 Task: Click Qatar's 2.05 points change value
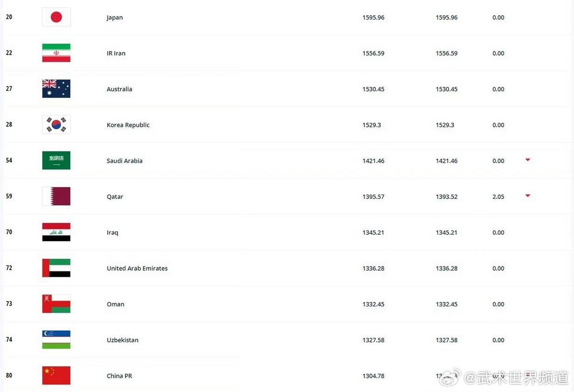pyautogui.click(x=498, y=196)
